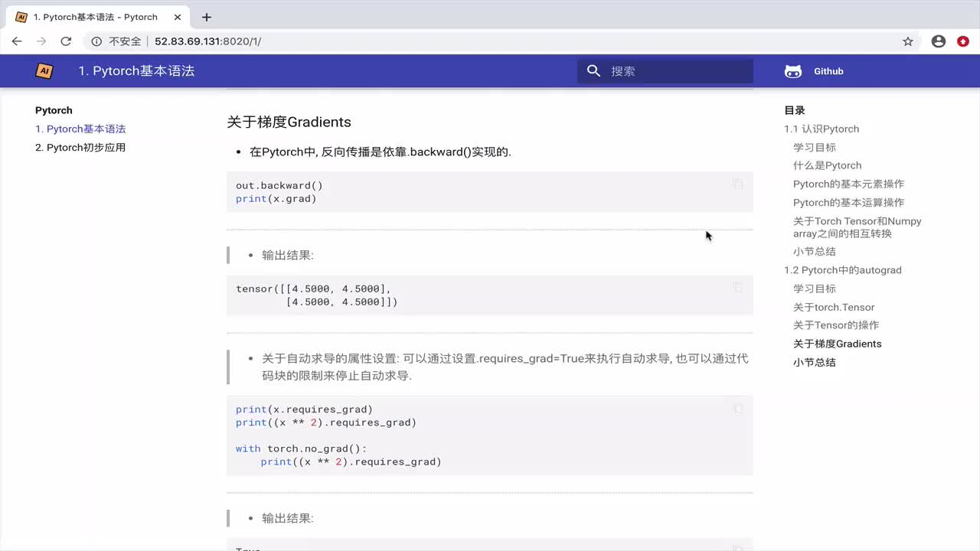Reload the page with refresh icon
Viewport: 980px width, 551px height.
tap(66, 41)
